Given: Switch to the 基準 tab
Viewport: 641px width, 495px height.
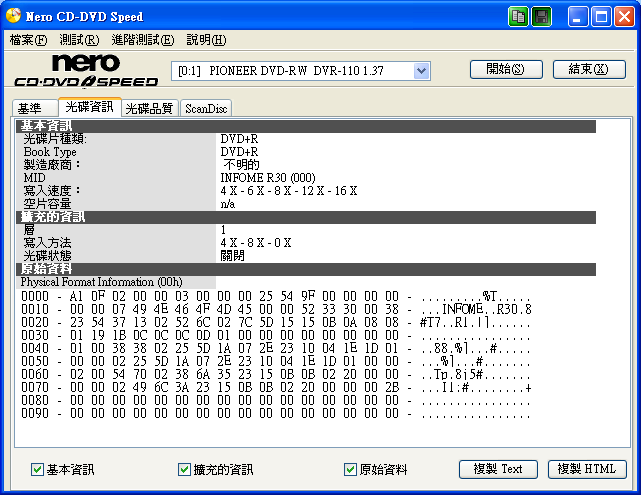Looking at the screenshot, I should [35, 108].
